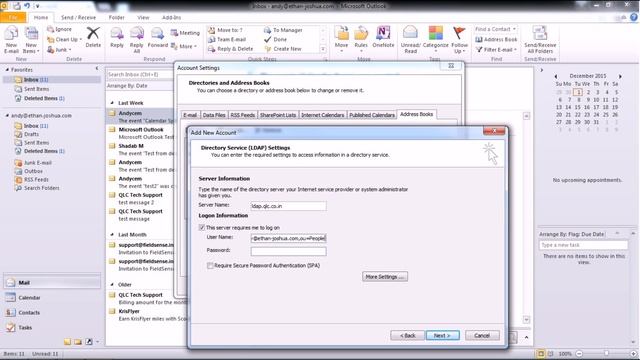
Task: Collapse the Last Month message group
Action: tap(112, 235)
